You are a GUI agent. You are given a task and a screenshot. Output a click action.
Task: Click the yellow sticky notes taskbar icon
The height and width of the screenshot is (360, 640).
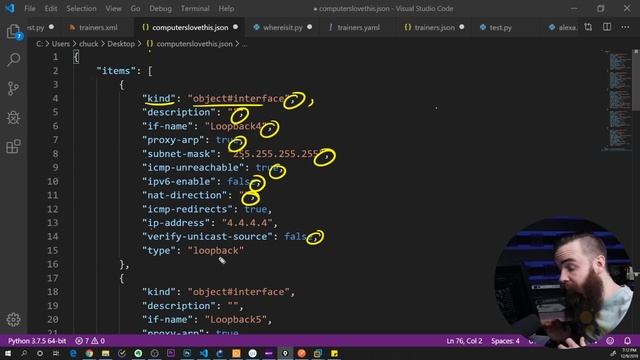[x=334, y=353]
